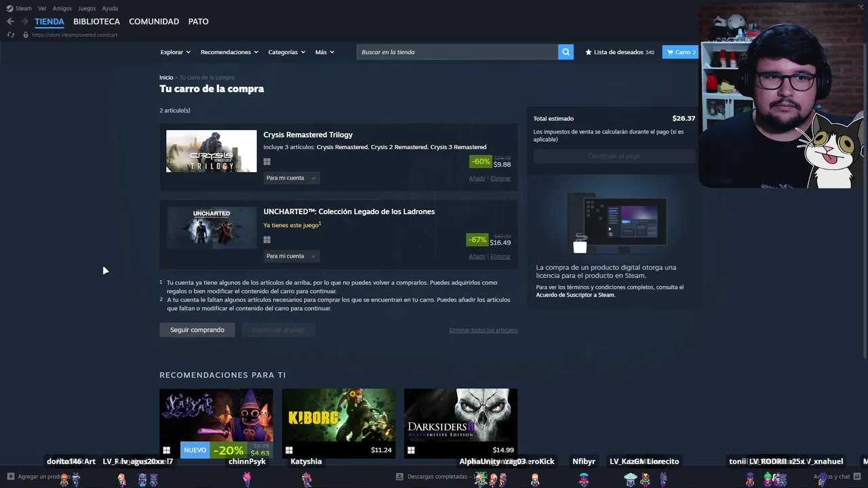868x488 pixels.
Task: Open the NUEVO -20% wizard game card
Action: click(216, 424)
